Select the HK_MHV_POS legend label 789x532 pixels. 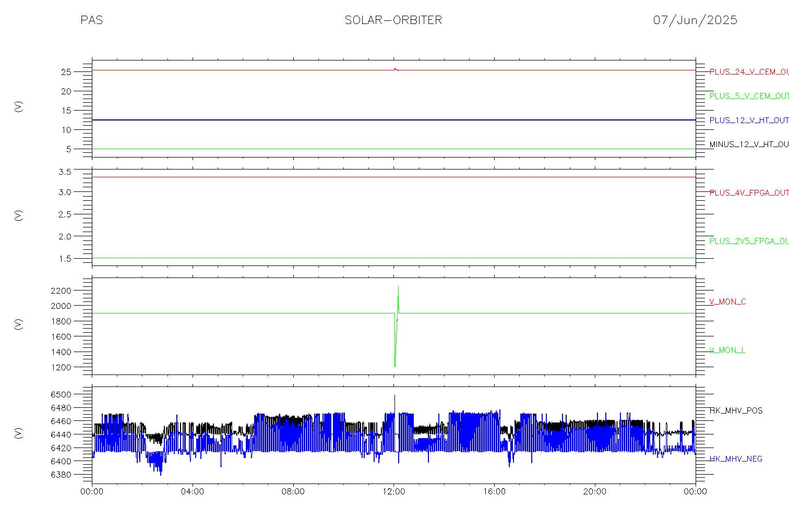click(736, 411)
